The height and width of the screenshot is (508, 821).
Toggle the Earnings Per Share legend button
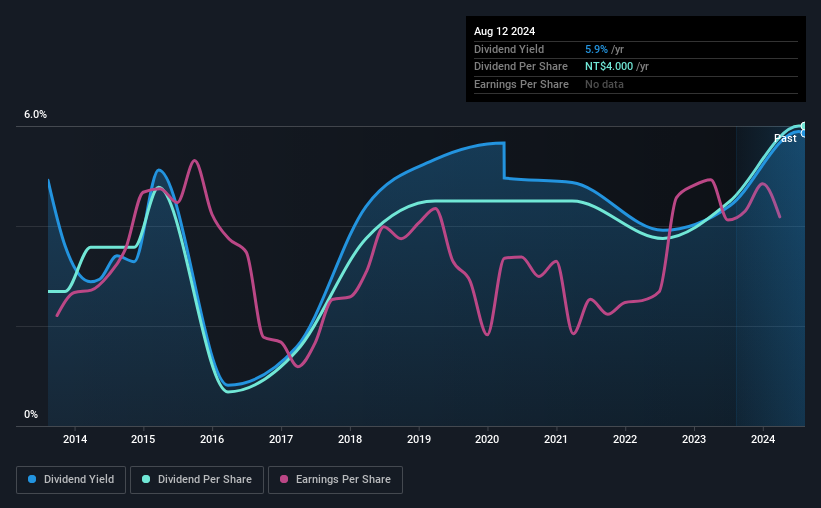tap(335, 480)
